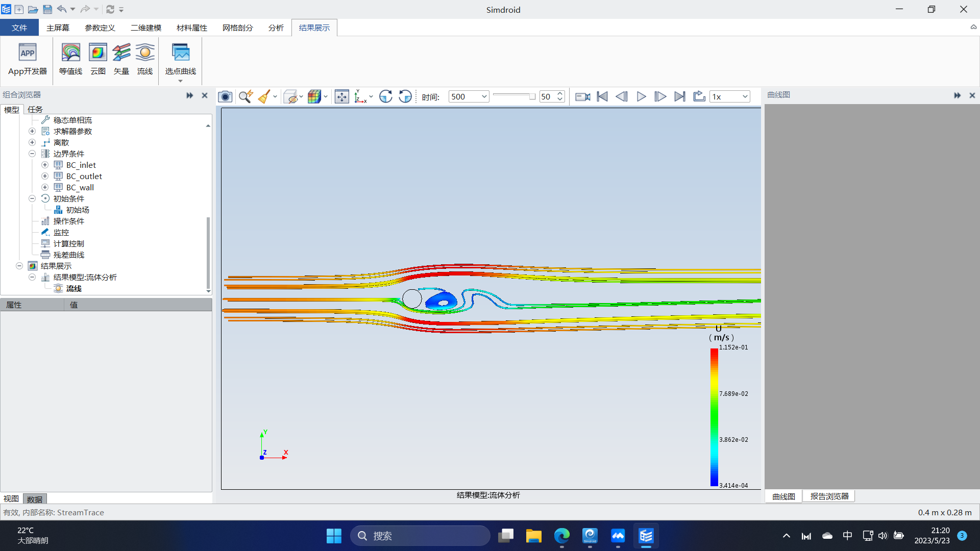
Task: Switch to the 任务 browser tab
Action: (35, 109)
